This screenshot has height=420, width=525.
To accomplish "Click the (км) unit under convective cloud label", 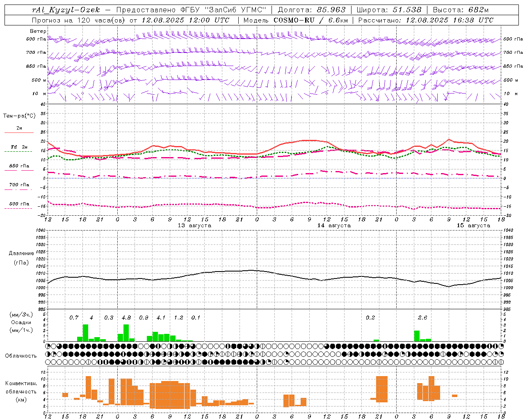I will 21,399.
